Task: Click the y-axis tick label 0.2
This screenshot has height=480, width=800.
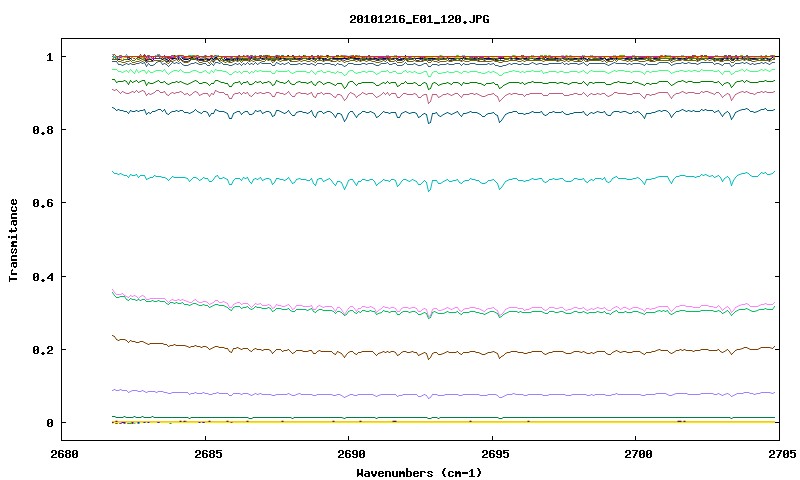Action: 43,350
